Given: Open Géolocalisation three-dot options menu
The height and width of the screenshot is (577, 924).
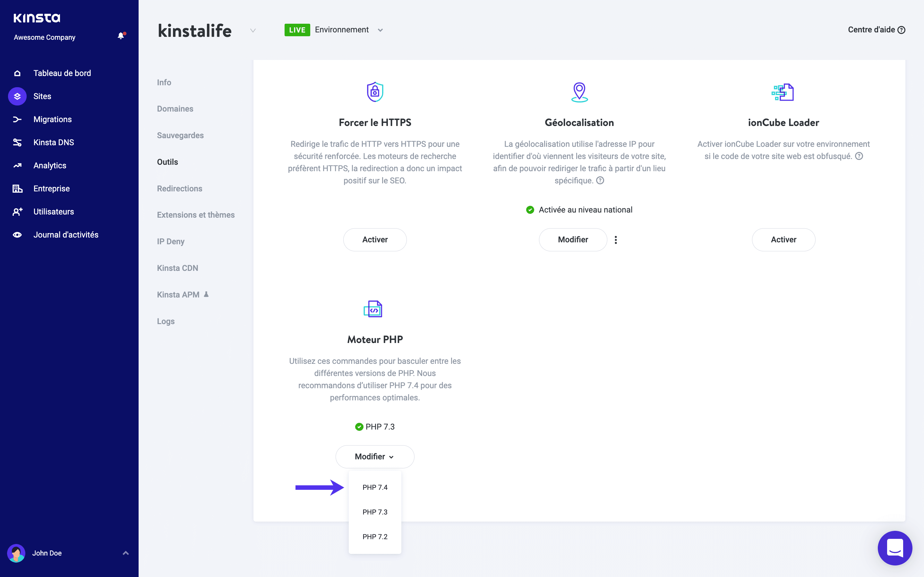Looking at the screenshot, I should [615, 240].
